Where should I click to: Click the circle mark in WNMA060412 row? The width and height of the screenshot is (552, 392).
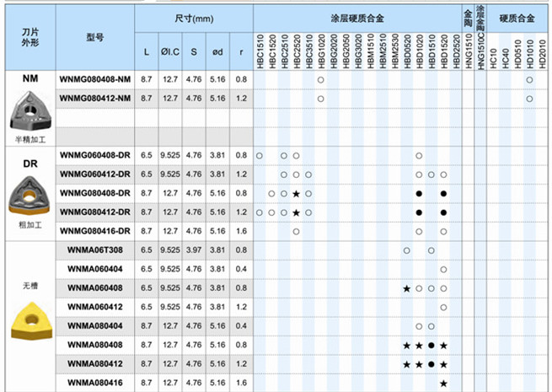tap(443, 307)
